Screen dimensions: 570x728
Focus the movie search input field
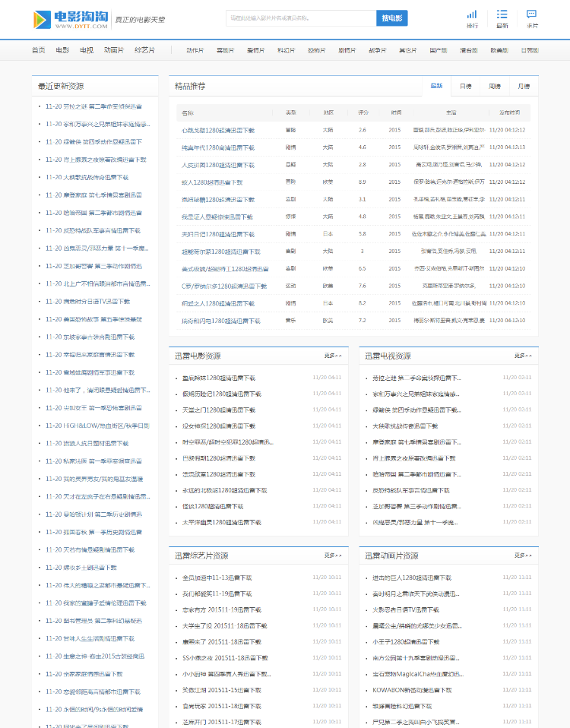(301, 18)
